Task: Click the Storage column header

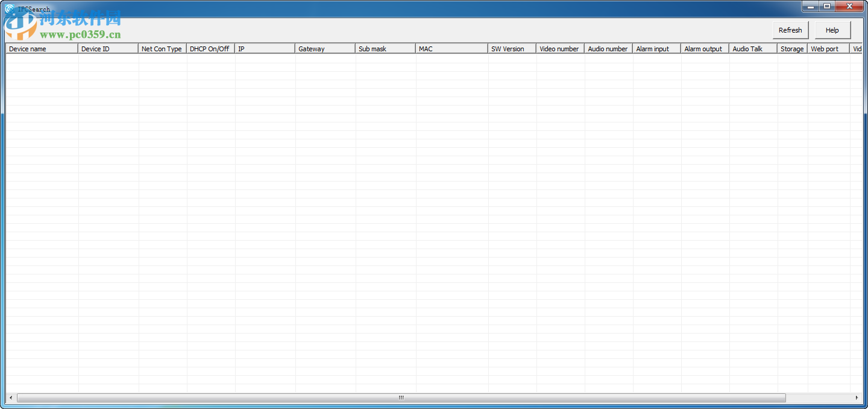Action: click(793, 49)
